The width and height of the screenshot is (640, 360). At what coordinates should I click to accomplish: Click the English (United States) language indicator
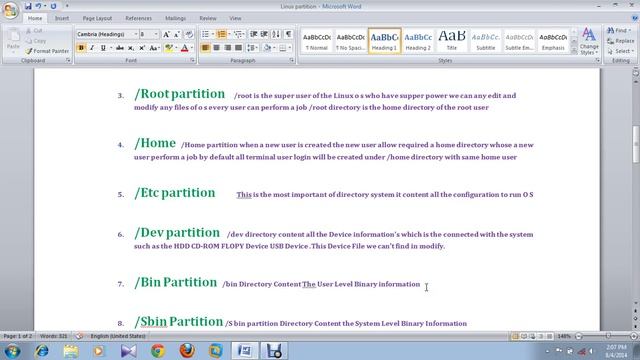(118, 336)
